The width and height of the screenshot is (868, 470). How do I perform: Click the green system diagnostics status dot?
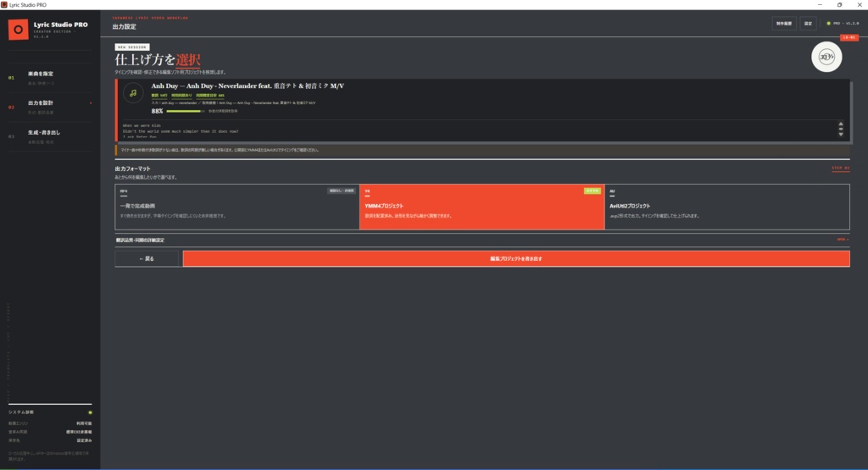pos(90,412)
